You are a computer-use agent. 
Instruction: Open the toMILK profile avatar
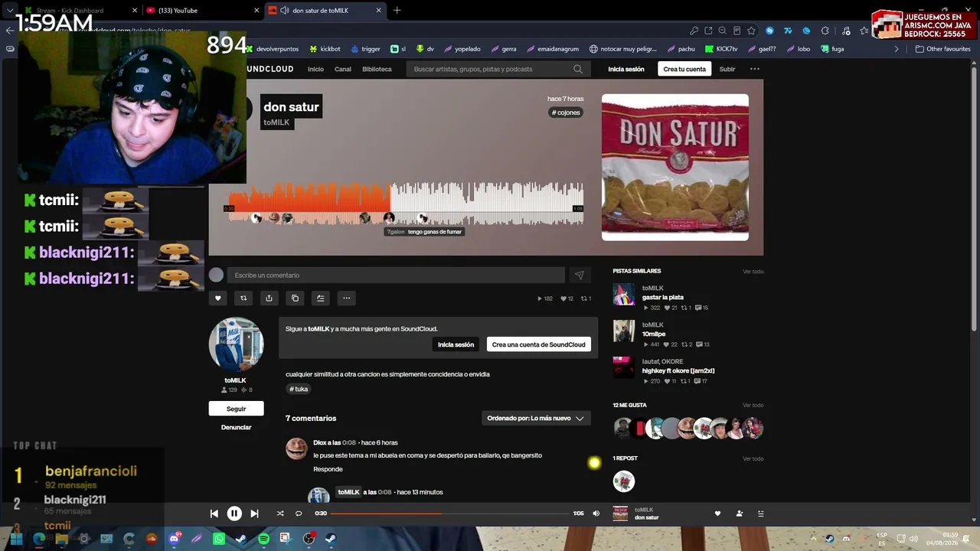click(236, 344)
